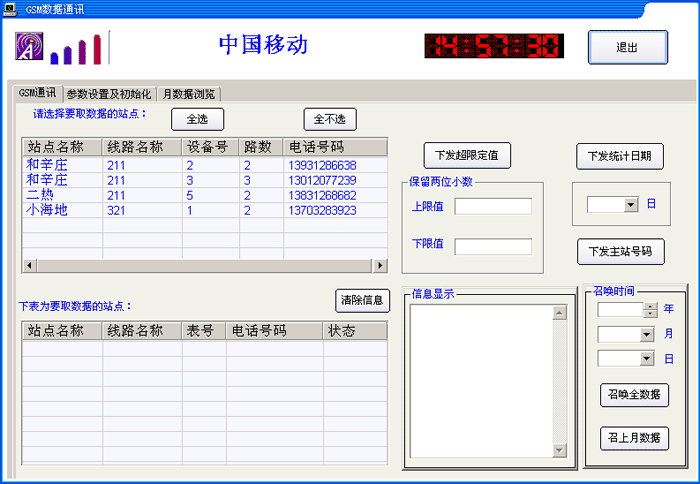Click the 下发统计日期 button

coord(620,156)
